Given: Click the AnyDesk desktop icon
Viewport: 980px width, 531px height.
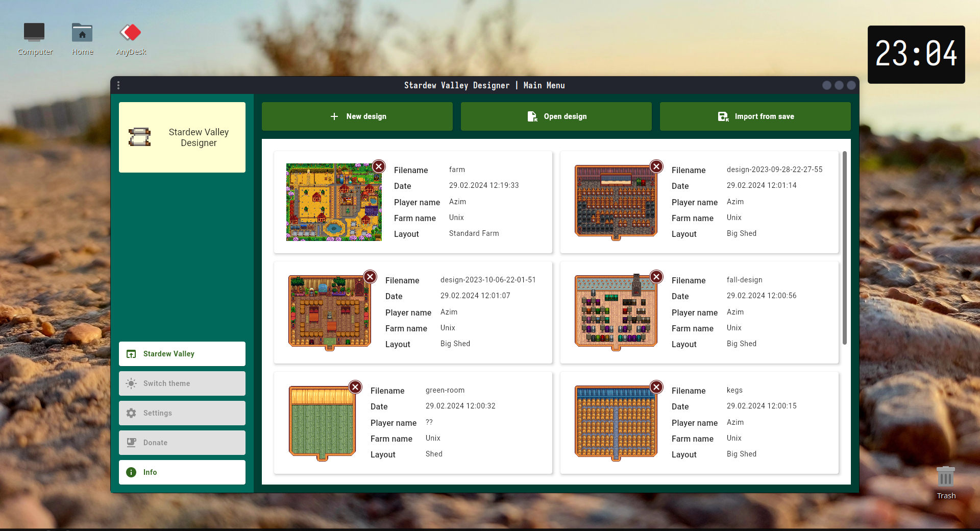Looking at the screenshot, I should click(131, 39).
